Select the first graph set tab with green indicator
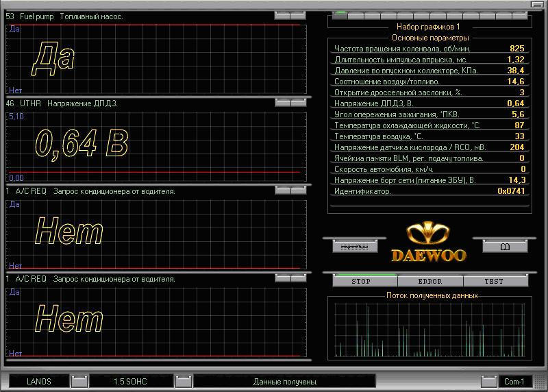This screenshot has width=548, height=392. (x=340, y=14)
